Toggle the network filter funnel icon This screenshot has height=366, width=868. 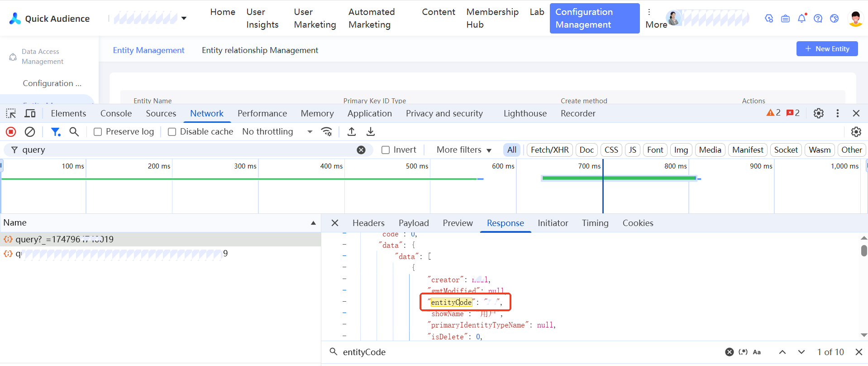coord(56,132)
